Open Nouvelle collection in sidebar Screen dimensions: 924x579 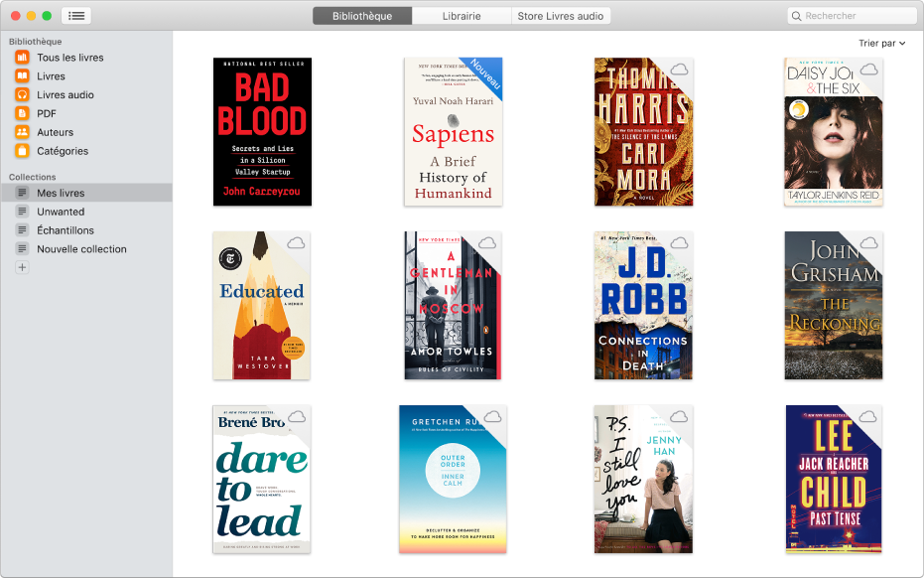tap(86, 249)
